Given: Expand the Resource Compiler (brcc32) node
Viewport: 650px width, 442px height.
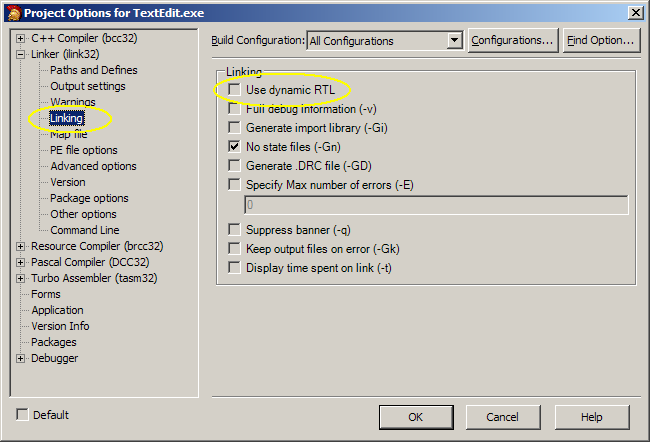Looking at the screenshot, I should click(21, 246).
